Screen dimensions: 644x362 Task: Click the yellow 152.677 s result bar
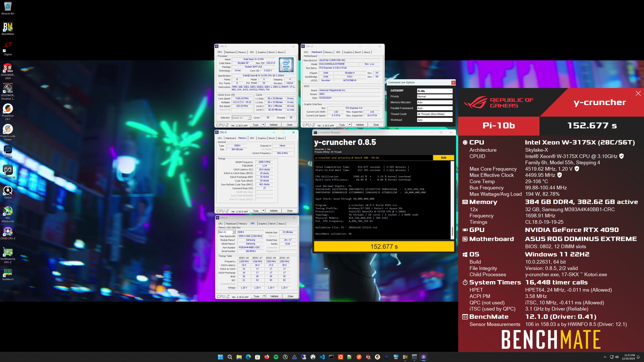[384, 246]
